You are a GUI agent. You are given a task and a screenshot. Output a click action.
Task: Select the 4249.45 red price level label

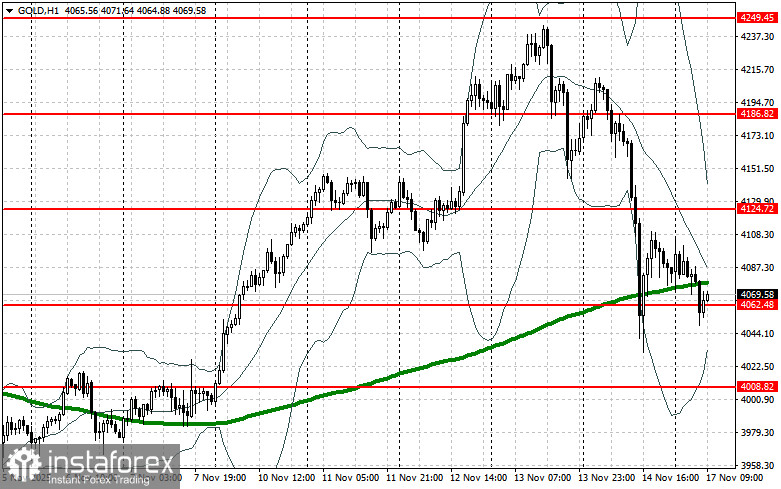757,18
